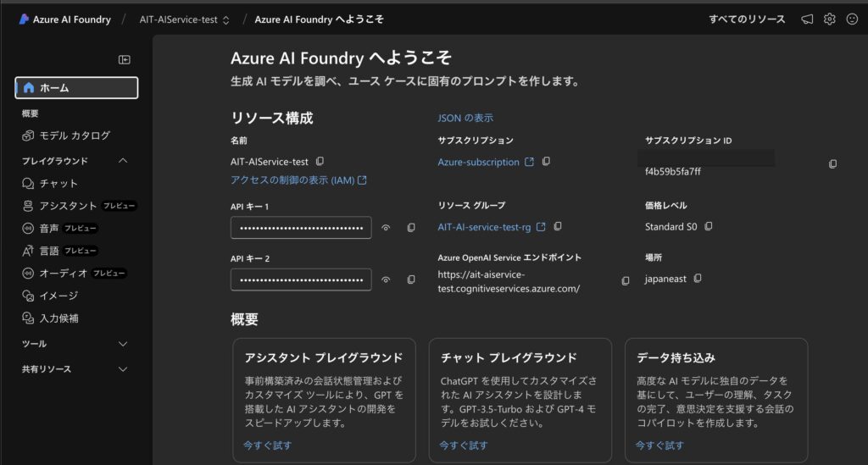Open 言語 playground preview
868x465 pixels.
click(59, 251)
